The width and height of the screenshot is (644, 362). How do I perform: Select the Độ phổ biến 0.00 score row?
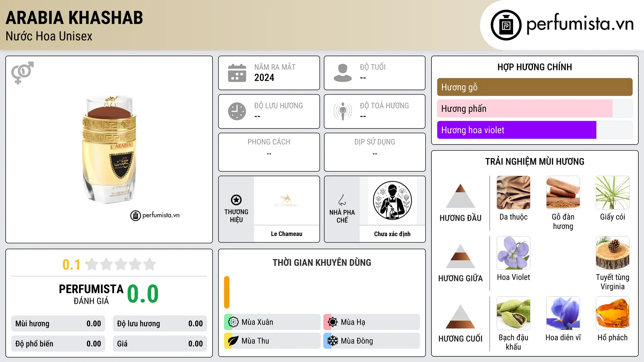click(x=58, y=344)
